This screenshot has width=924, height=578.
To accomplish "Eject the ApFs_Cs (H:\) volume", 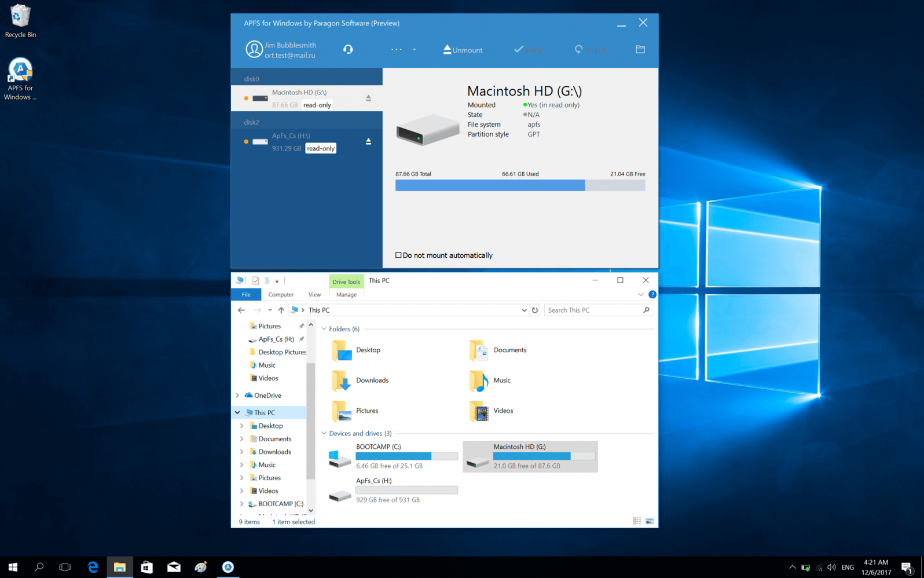I will [368, 142].
